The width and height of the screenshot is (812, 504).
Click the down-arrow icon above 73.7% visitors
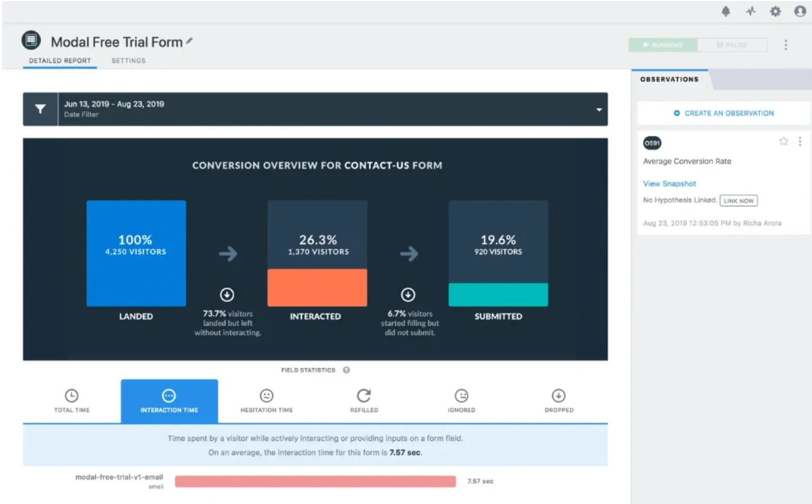point(227,295)
